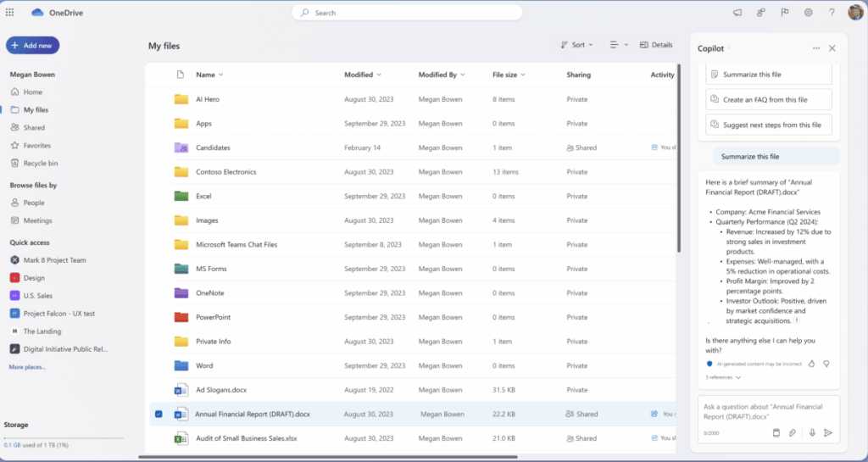Click the attach paperclip icon in Copilot
Image resolution: width=868 pixels, height=462 pixels.
coord(793,432)
